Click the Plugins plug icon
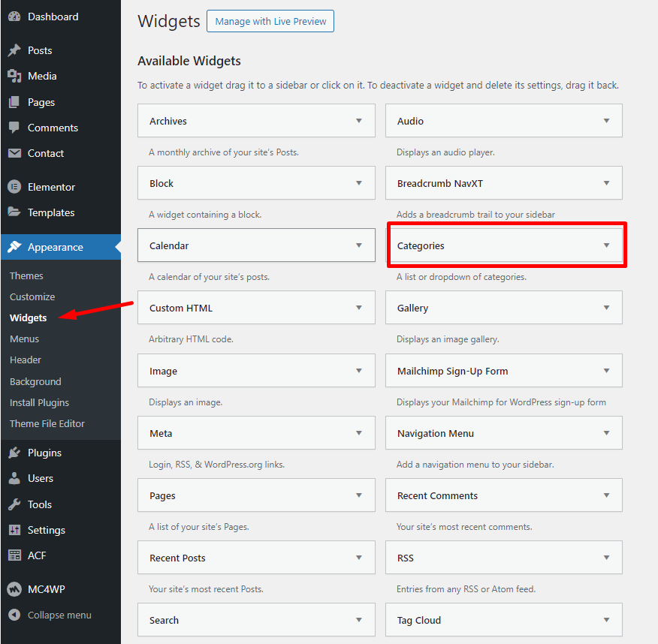The width and height of the screenshot is (658, 644). 14,453
